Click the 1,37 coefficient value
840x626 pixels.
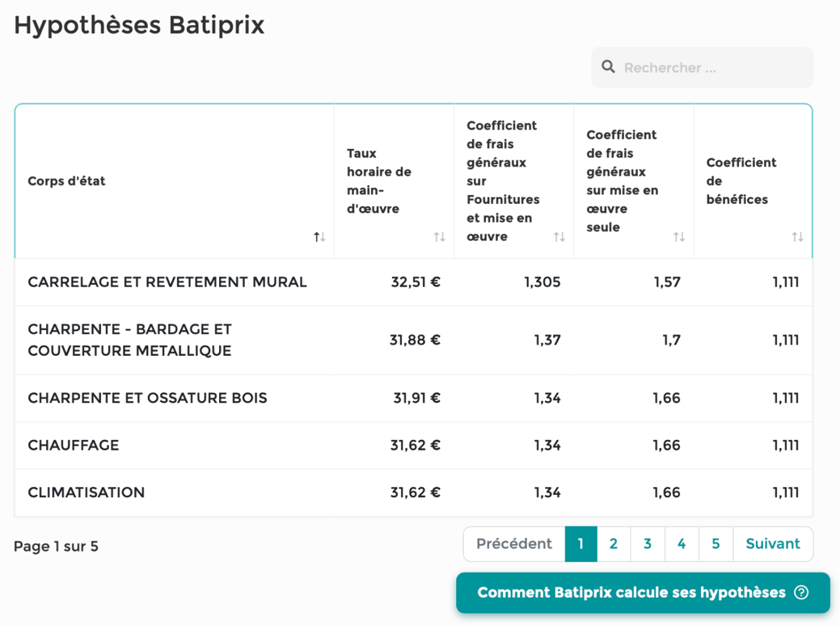547,340
